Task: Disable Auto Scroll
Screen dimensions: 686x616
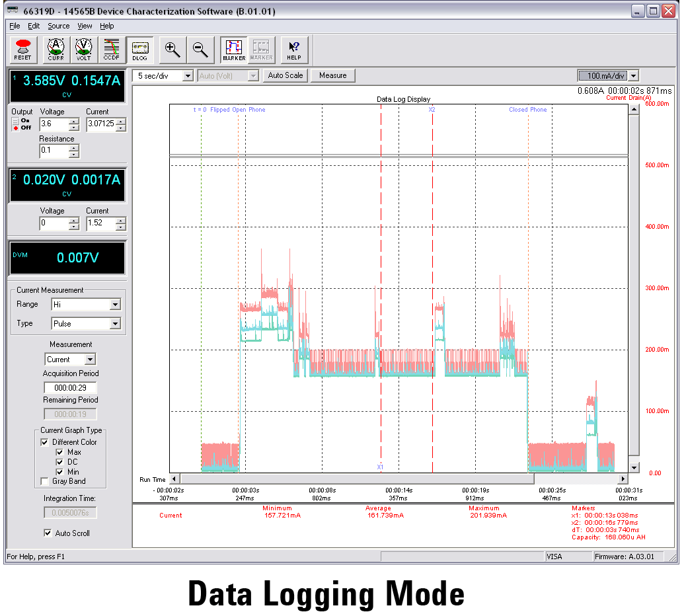Action: pyautogui.click(x=48, y=533)
